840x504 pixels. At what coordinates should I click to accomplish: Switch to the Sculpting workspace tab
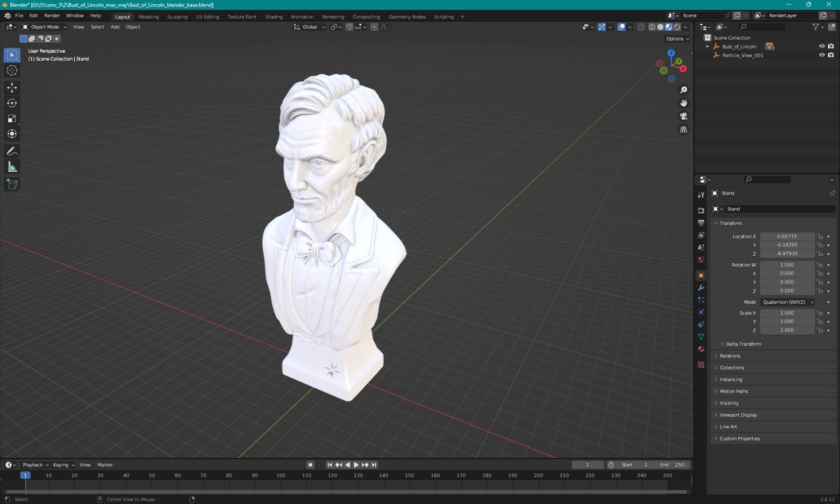tap(177, 17)
